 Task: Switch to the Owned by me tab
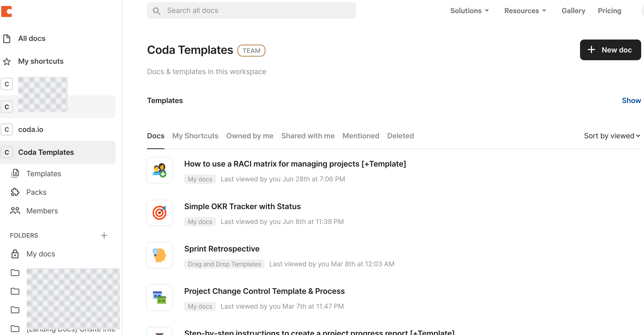[250, 136]
